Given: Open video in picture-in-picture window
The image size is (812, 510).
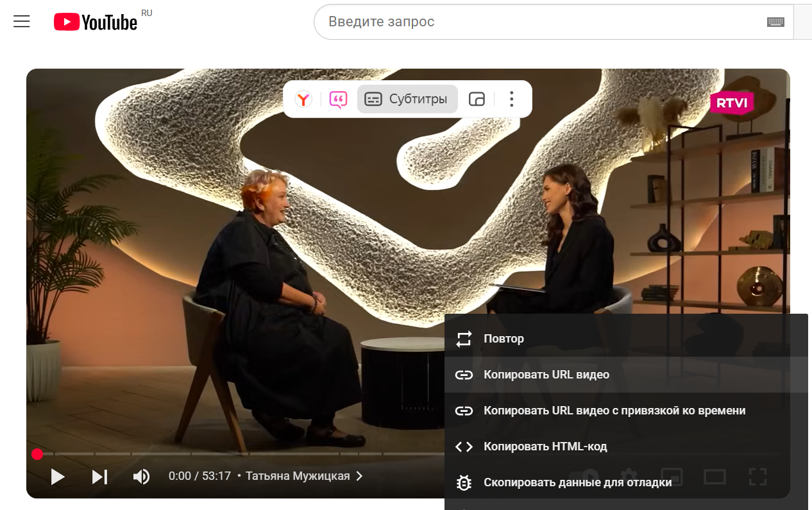Looking at the screenshot, I should coord(477,99).
